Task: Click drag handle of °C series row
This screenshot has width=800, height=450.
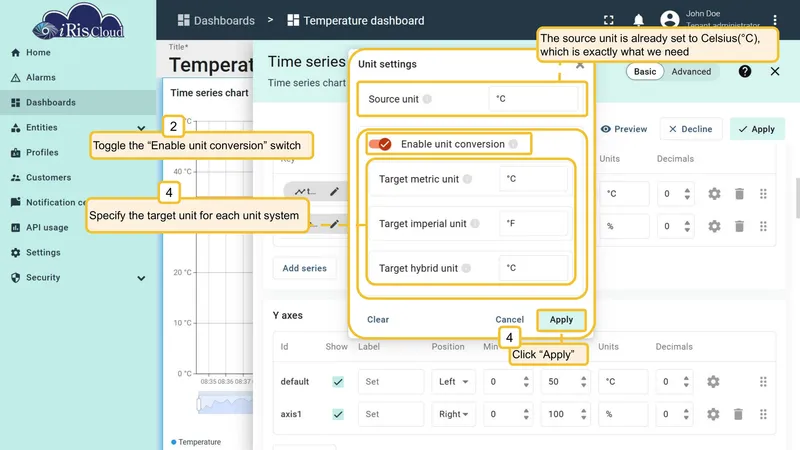Action: pyautogui.click(x=763, y=194)
